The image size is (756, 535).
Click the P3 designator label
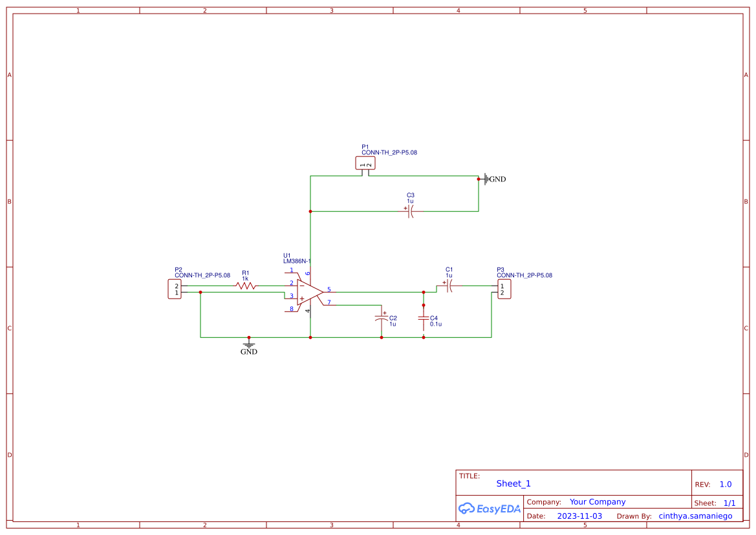click(x=501, y=270)
